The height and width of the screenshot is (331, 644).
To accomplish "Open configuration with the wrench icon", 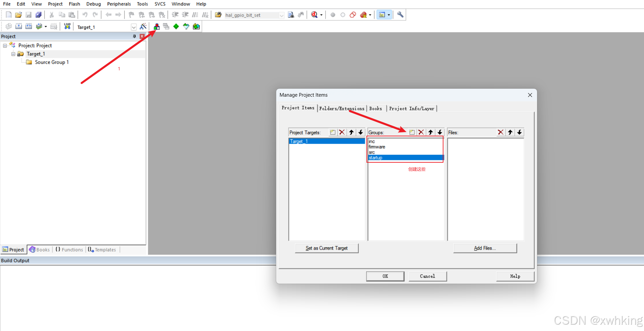I will pyautogui.click(x=400, y=15).
